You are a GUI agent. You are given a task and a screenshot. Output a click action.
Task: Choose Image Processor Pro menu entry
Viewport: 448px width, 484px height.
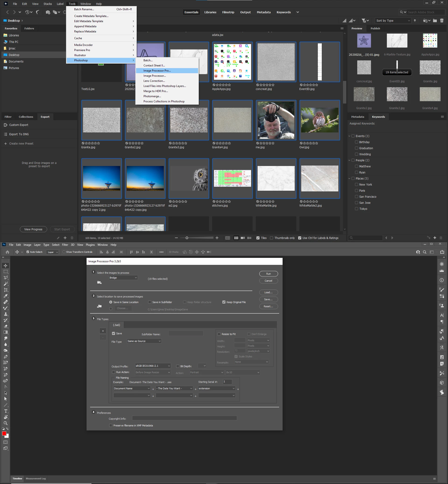157,71
